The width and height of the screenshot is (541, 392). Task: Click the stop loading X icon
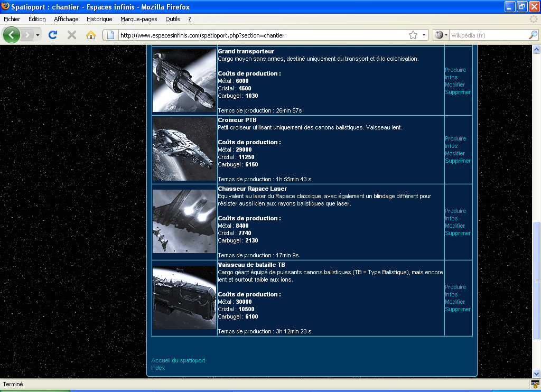[72, 35]
